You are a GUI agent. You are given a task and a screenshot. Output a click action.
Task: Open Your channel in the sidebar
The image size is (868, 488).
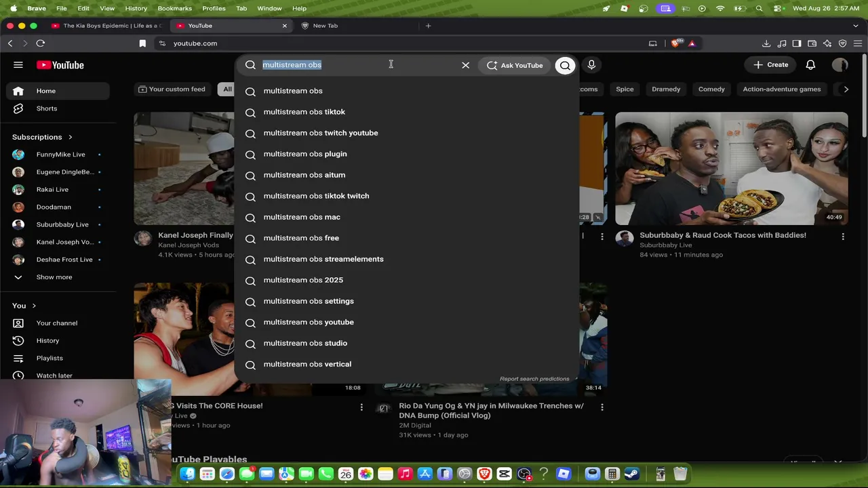[x=57, y=323]
